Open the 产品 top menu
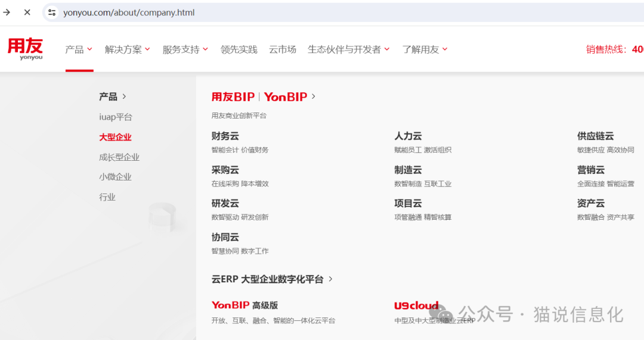The image size is (644, 340). (x=75, y=49)
